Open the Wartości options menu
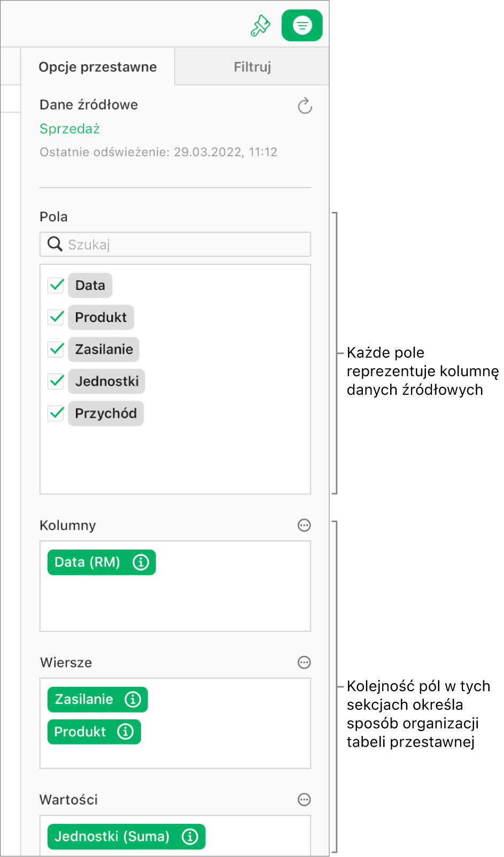This screenshot has width=504, height=857. (x=304, y=800)
